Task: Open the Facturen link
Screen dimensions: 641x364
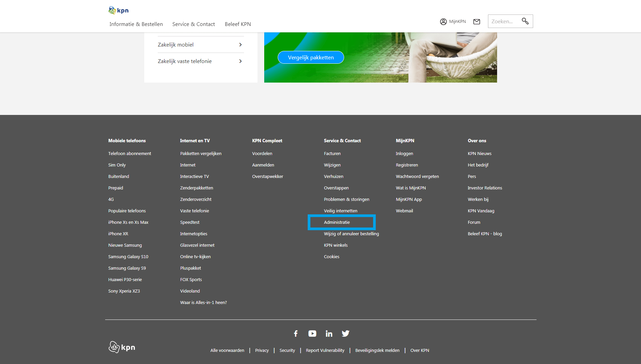Action: 332,153
